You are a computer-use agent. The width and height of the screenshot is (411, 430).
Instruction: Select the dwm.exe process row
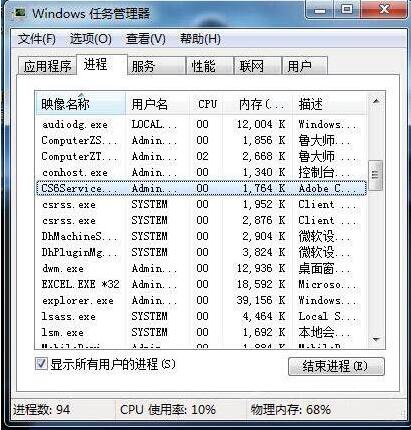pos(201,268)
